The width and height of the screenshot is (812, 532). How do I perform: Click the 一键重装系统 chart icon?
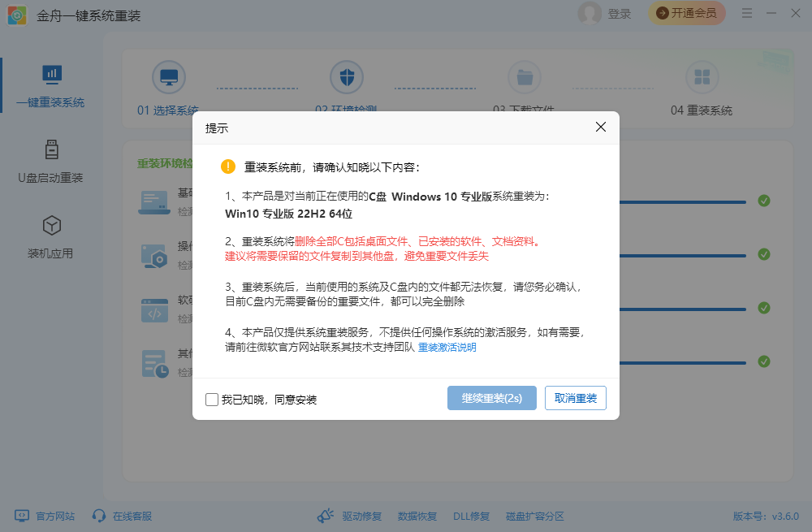[52, 75]
